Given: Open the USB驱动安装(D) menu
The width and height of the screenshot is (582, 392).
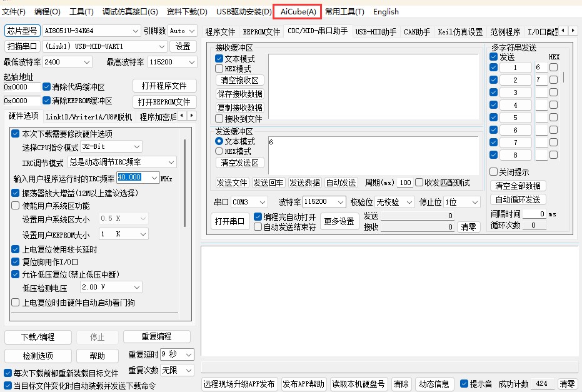Looking at the screenshot, I should (244, 12).
